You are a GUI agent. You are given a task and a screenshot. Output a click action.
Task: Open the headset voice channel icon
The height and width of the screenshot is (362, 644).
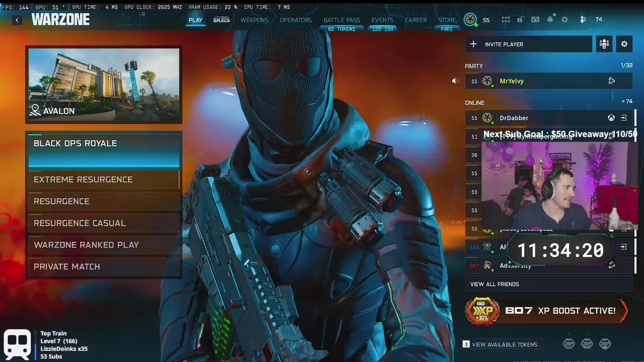(535, 20)
